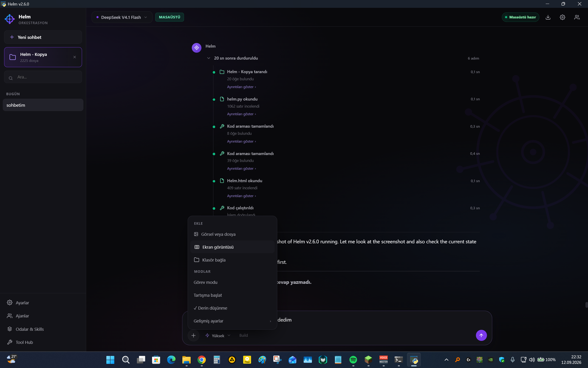Choose Ekran görüntüsü from the menu
Viewport: 588px width, 368px height.
coord(232,247)
